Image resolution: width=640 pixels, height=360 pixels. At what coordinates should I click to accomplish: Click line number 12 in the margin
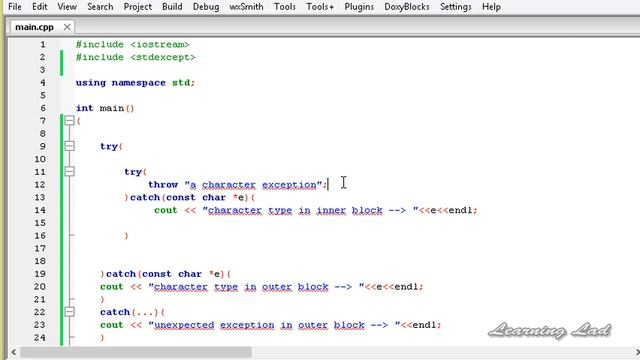pos(40,184)
